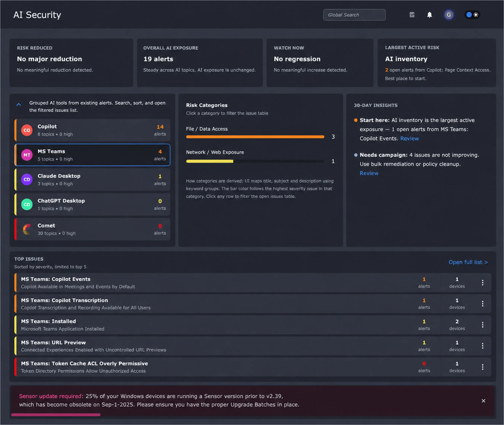Collapse the grouped AI tools panel

coord(19,104)
